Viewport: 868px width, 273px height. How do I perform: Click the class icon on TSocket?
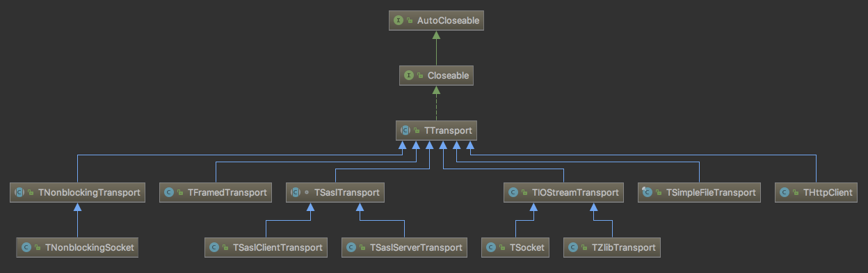tap(491, 247)
